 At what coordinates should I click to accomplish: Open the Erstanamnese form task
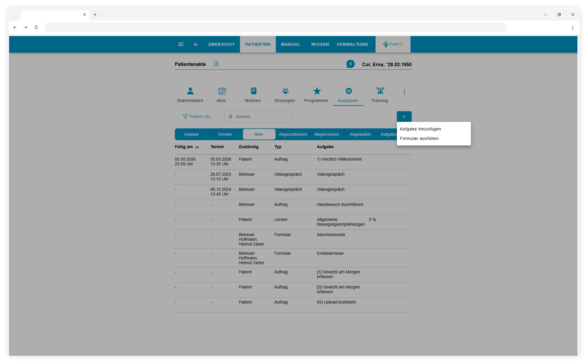[293, 258]
